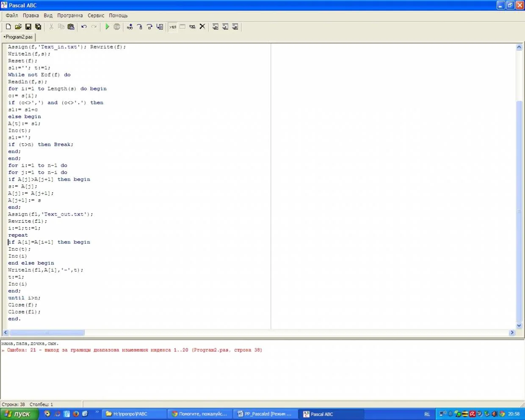Open the Помощь menu
The height and width of the screenshot is (420, 525).
click(x=118, y=16)
